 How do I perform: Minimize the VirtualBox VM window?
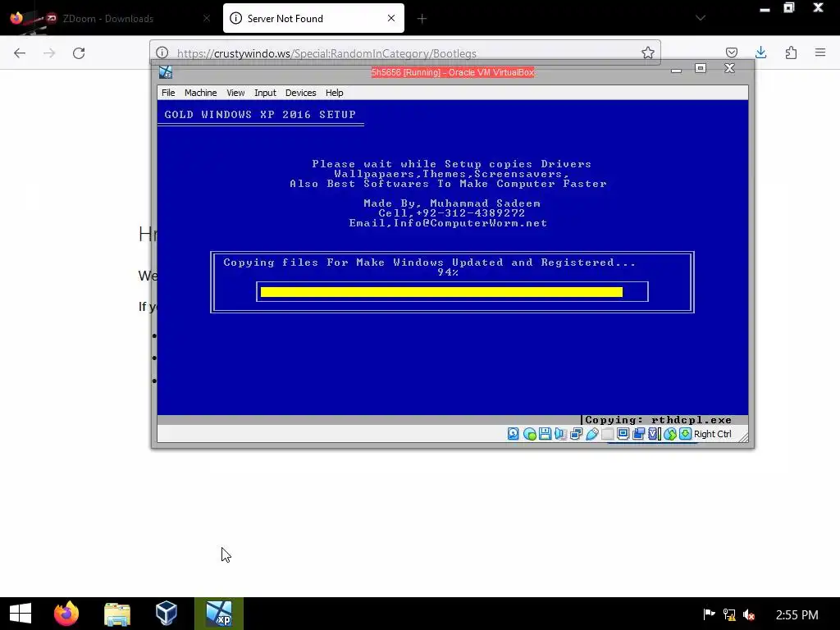click(x=676, y=69)
